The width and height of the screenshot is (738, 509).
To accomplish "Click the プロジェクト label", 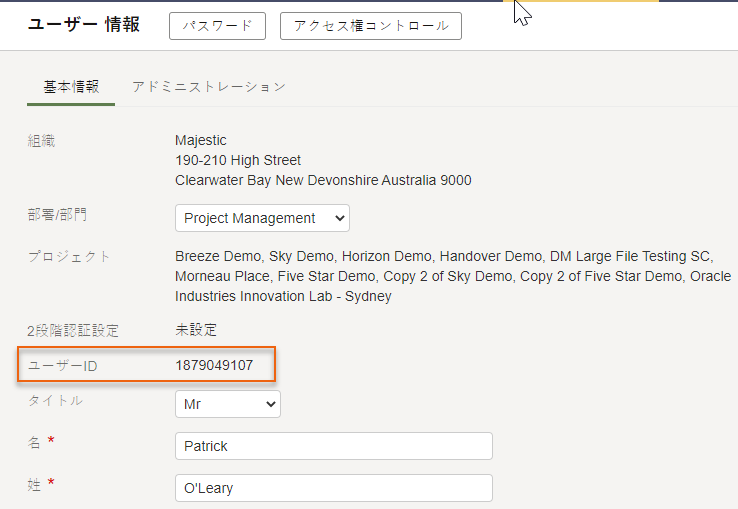I will (x=69, y=257).
